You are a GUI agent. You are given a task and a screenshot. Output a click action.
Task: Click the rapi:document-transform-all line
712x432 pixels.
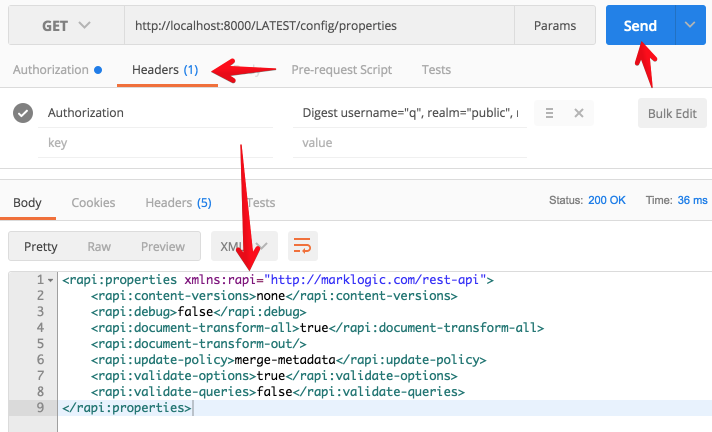[x=317, y=328]
